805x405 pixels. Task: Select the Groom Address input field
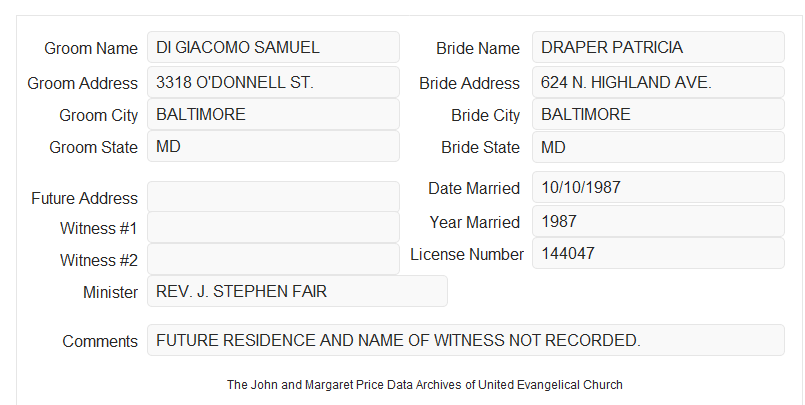coord(273,82)
